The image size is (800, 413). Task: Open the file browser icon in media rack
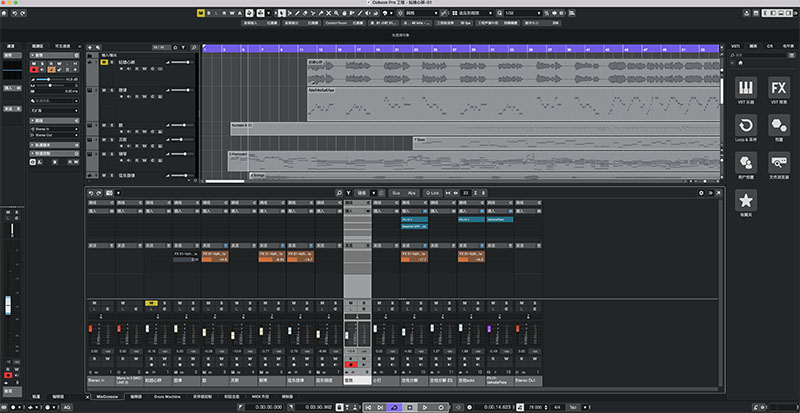pos(779,162)
